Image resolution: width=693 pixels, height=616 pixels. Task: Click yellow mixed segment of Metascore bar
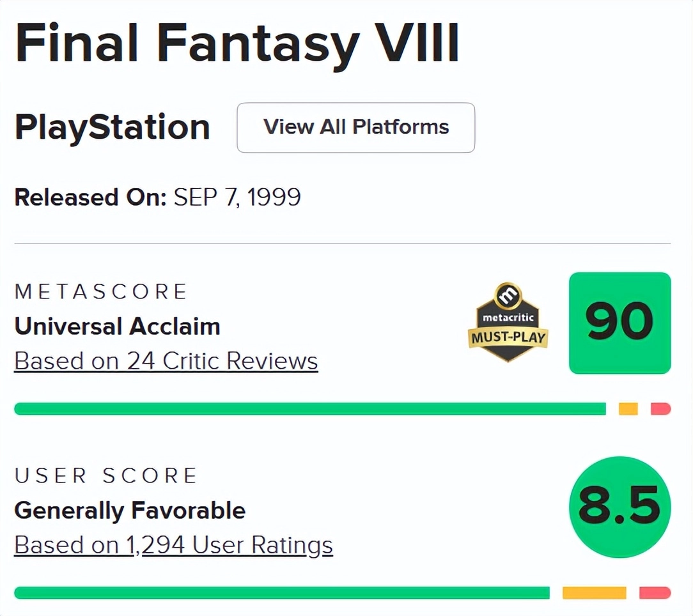(628, 409)
